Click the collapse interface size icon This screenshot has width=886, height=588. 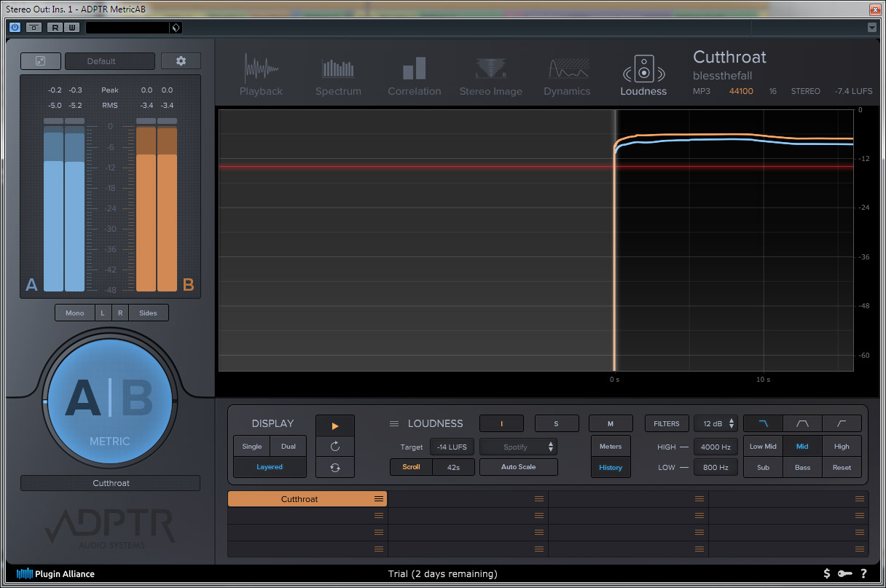40,61
